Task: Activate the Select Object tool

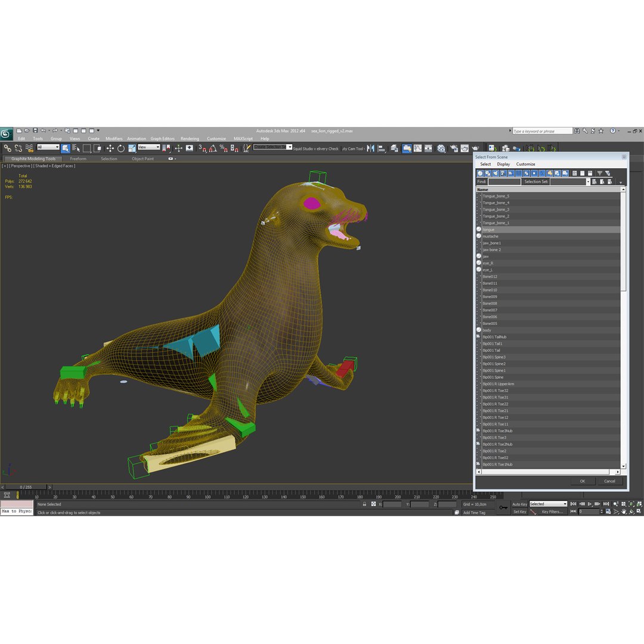Action: click(x=66, y=148)
